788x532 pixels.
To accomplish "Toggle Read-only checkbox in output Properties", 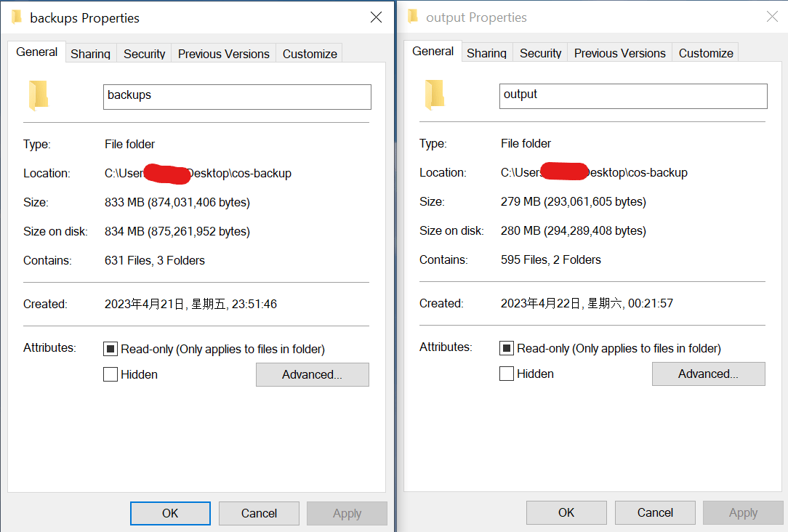I will point(507,348).
